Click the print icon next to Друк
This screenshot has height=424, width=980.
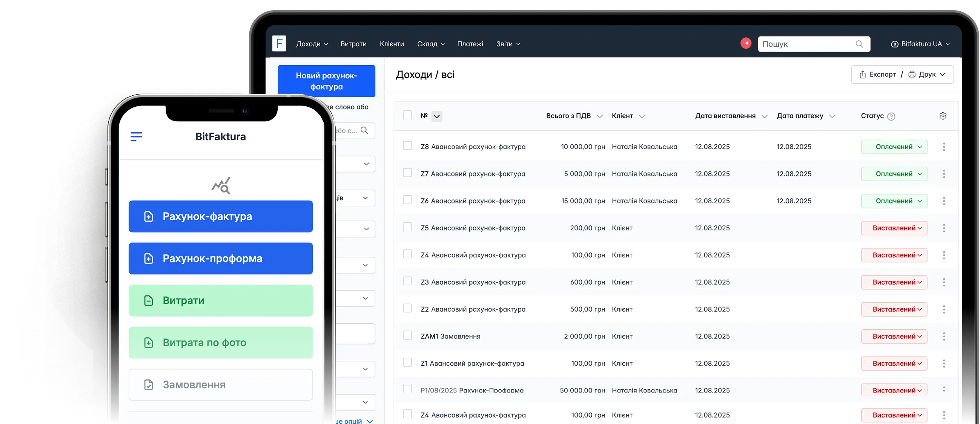coord(912,74)
